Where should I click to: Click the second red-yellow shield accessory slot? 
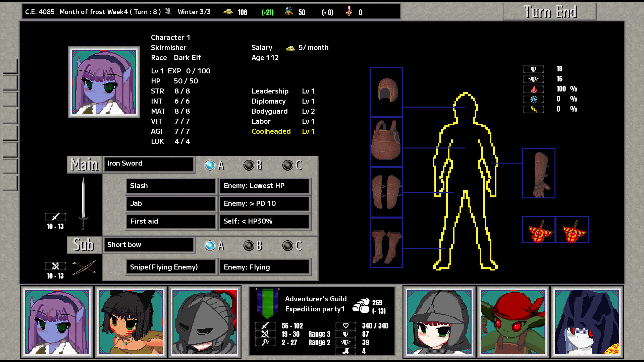point(572,230)
